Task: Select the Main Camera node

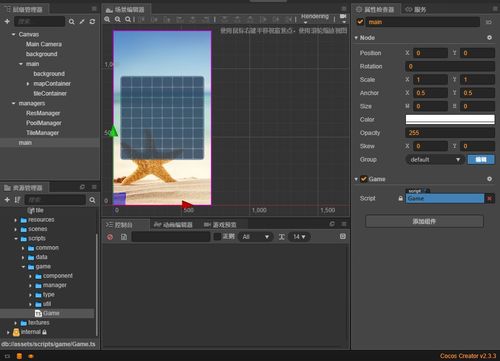Action: coord(44,44)
